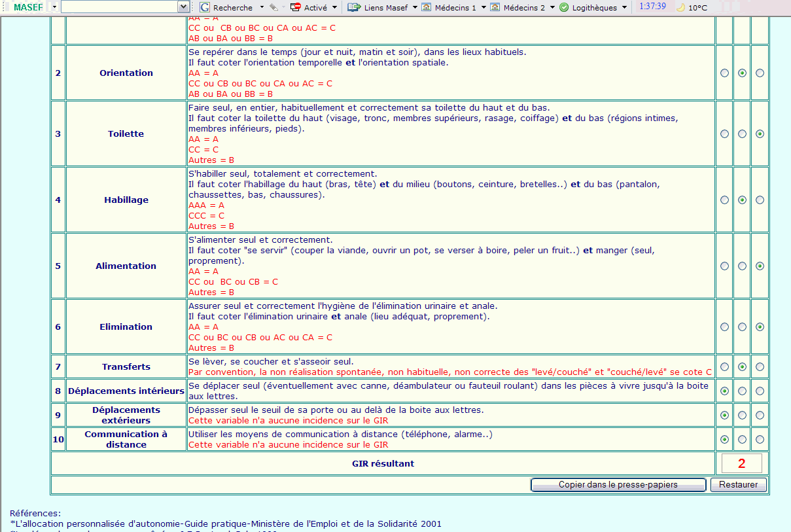Image resolution: width=791 pixels, height=532 pixels.
Task: Click the MASEF toolbar logo
Action: click(28, 7)
